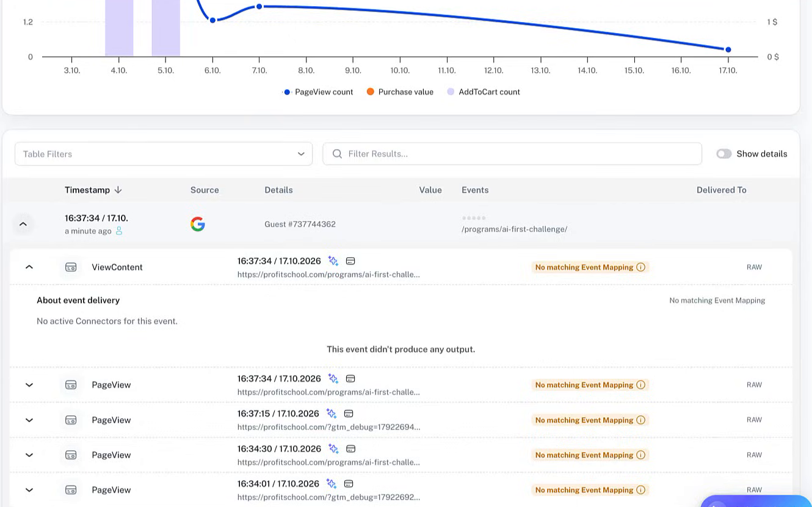Toggle PageView count legend swatch
812x507 pixels.
click(287, 92)
